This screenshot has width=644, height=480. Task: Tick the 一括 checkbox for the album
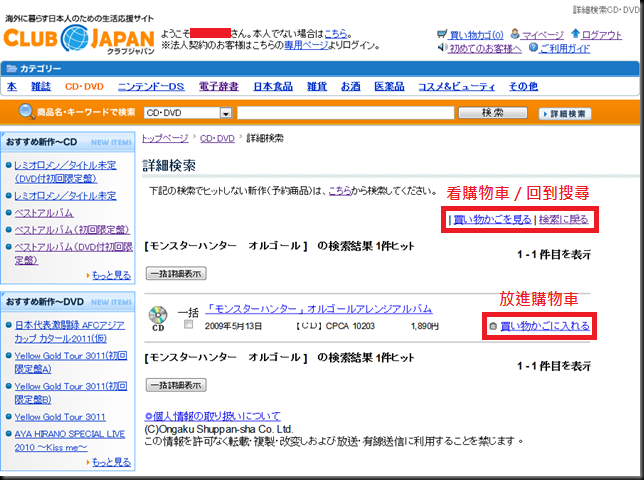189,325
